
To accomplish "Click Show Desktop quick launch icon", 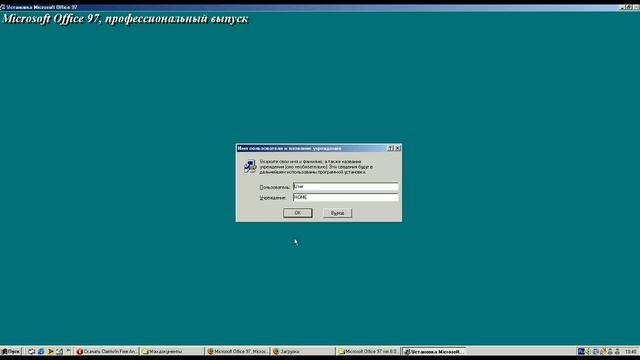I will 31,351.
